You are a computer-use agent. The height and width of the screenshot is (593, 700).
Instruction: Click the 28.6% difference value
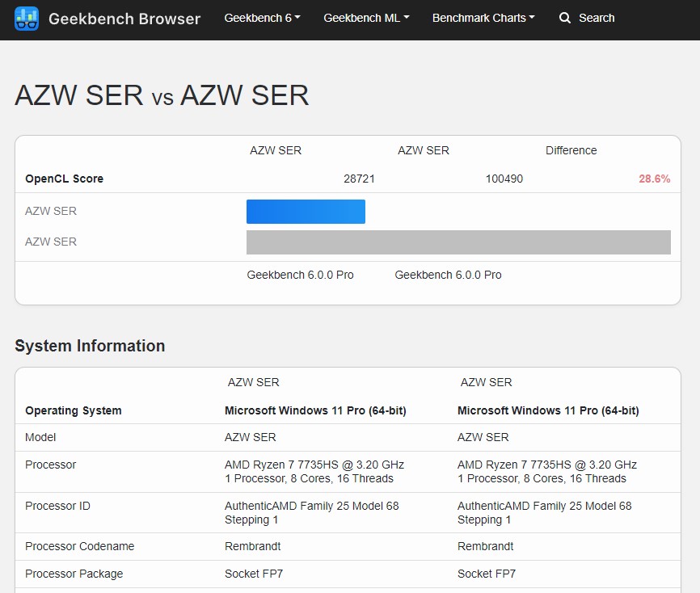(654, 179)
